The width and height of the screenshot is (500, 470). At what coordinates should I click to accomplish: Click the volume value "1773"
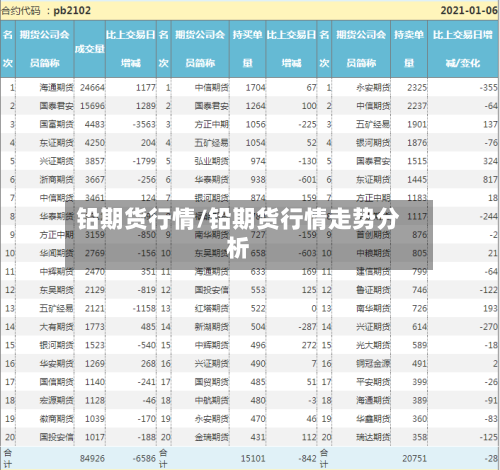pyautogui.click(x=95, y=327)
